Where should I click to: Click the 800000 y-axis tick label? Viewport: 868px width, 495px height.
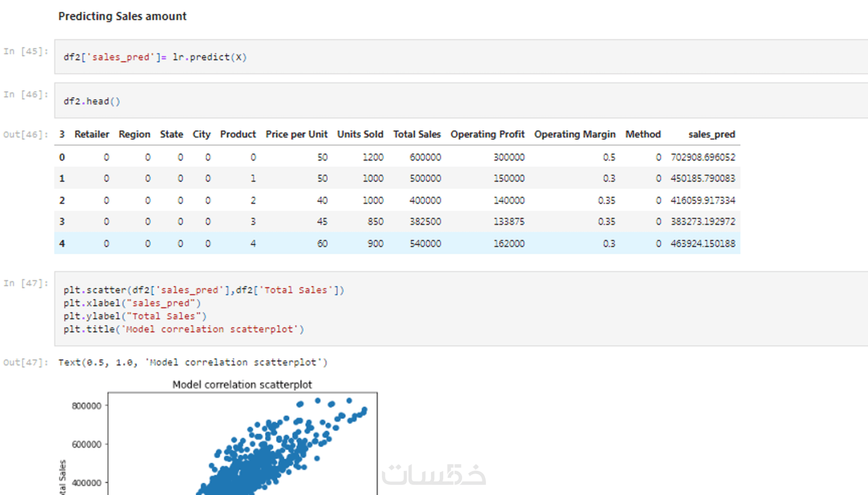tap(87, 406)
